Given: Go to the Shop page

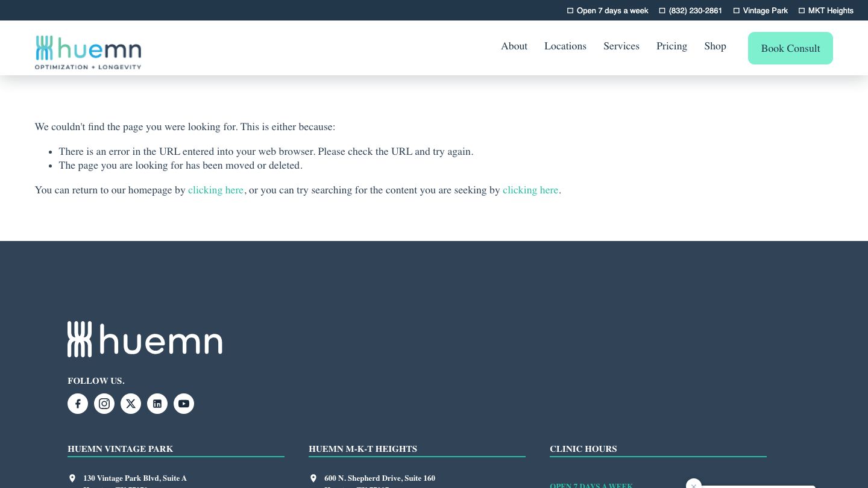Looking at the screenshot, I should tap(715, 46).
